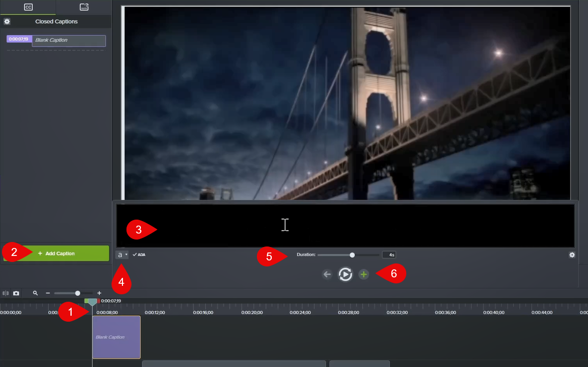Switch to the second panel tab
Screen dimensions: 588x367
pos(84,7)
